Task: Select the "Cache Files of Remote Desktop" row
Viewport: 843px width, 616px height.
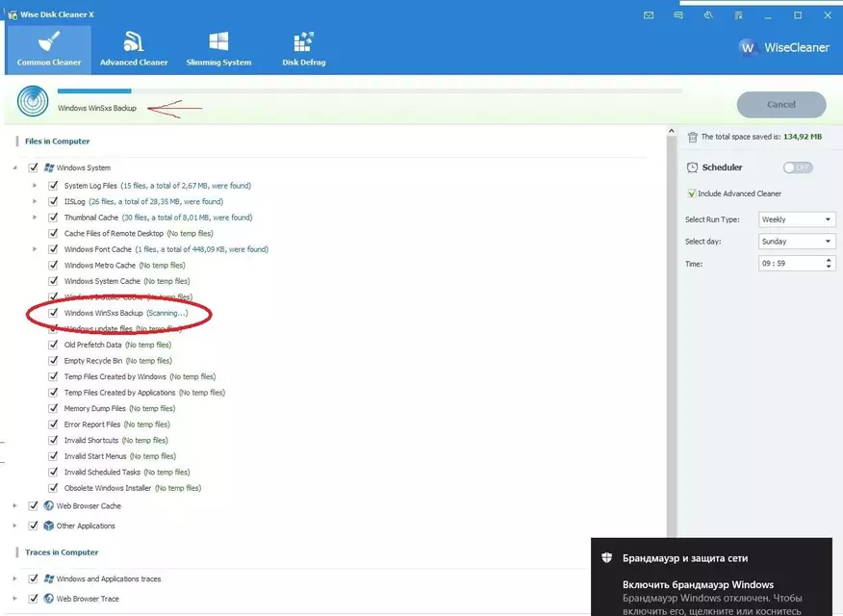Action: [x=139, y=233]
